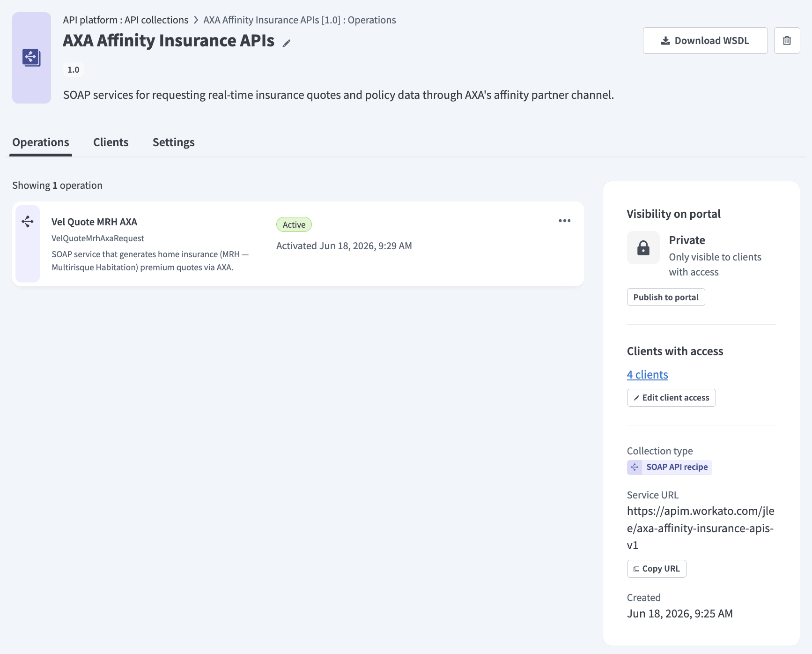Open the three-dot menu for Vel Quote MRH AXA

click(564, 221)
